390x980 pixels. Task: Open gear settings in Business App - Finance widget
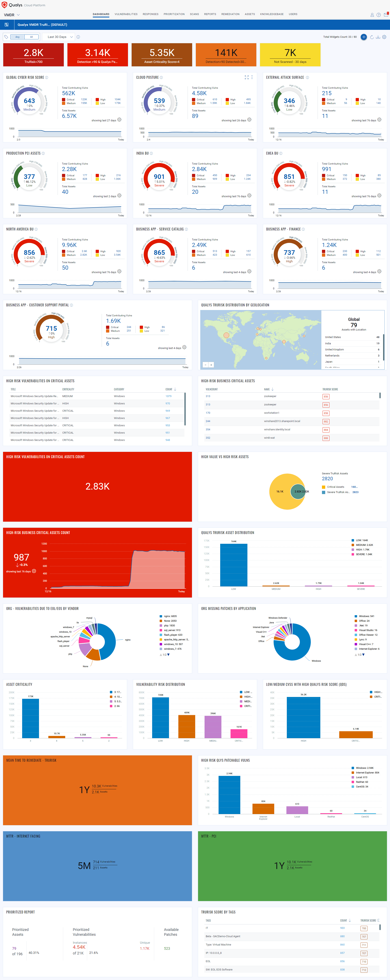coord(379,272)
